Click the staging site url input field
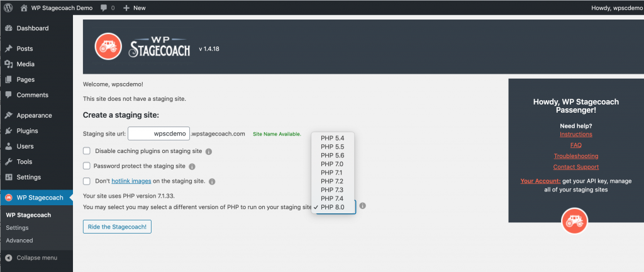 [x=158, y=133]
